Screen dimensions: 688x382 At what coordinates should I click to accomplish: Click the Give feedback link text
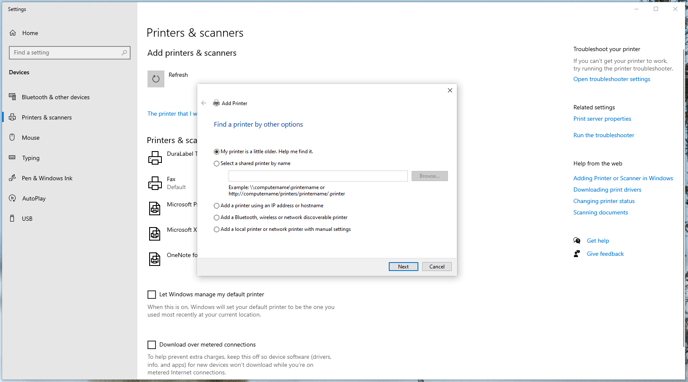(605, 254)
